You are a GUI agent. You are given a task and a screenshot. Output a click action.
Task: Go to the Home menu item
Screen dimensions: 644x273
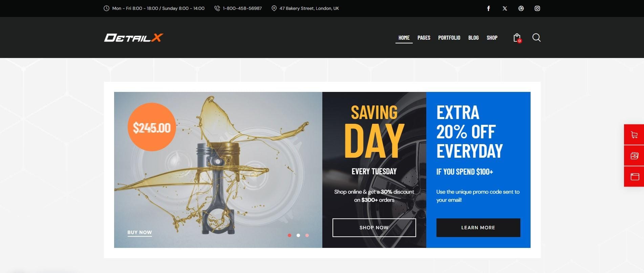tap(404, 38)
